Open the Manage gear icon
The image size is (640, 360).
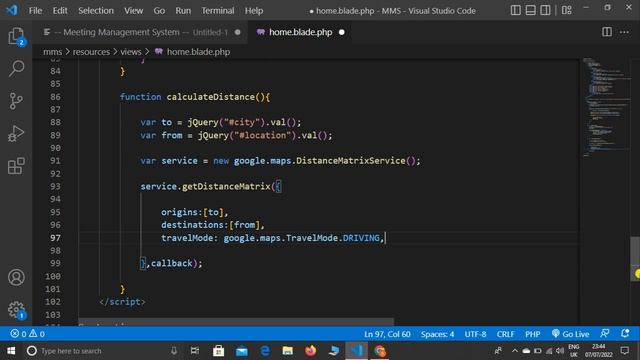16,310
